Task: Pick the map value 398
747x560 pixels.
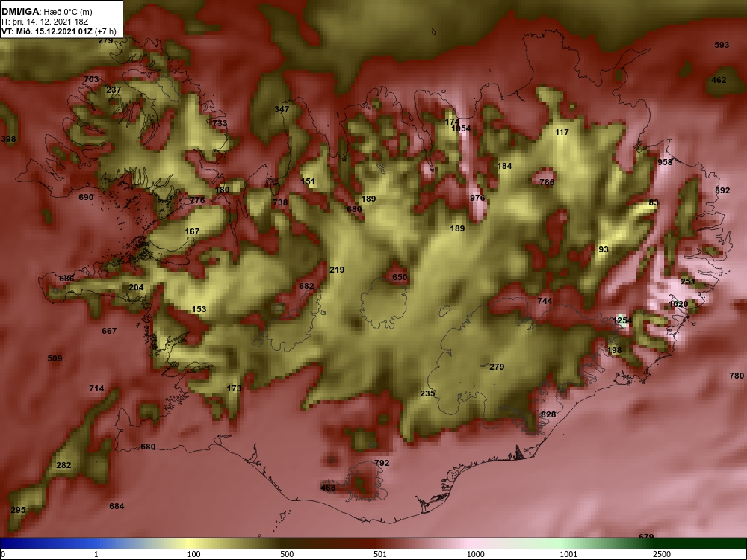Action: click(8, 139)
